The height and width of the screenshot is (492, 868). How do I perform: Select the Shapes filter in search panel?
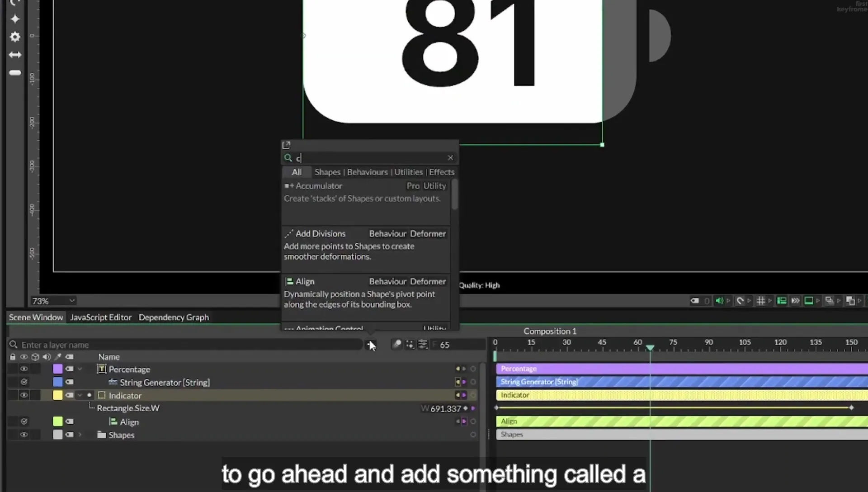(327, 172)
